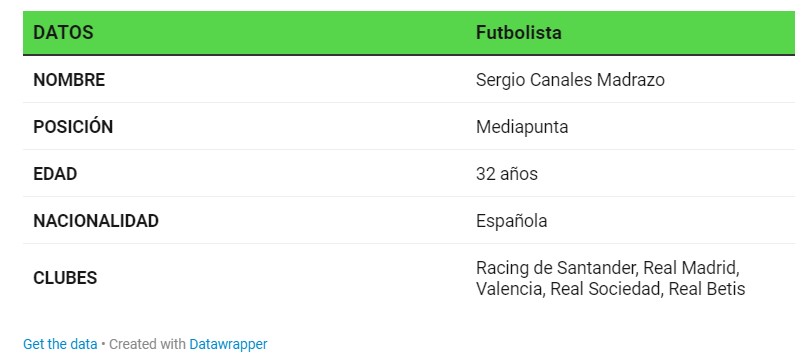Viewport: 812px width, 362px height.
Task: Open the Get the data link
Action: pyautogui.click(x=60, y=344)
